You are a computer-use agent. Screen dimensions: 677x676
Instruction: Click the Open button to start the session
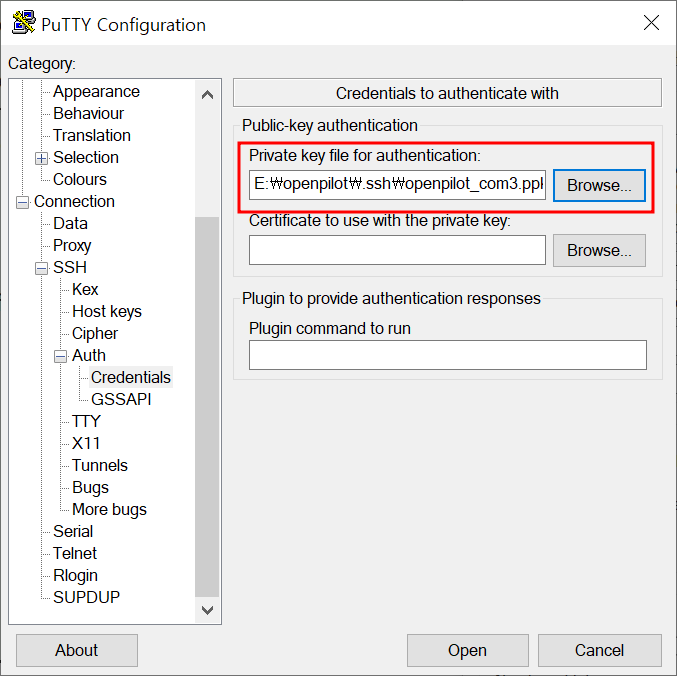click(x=468, y=650)
